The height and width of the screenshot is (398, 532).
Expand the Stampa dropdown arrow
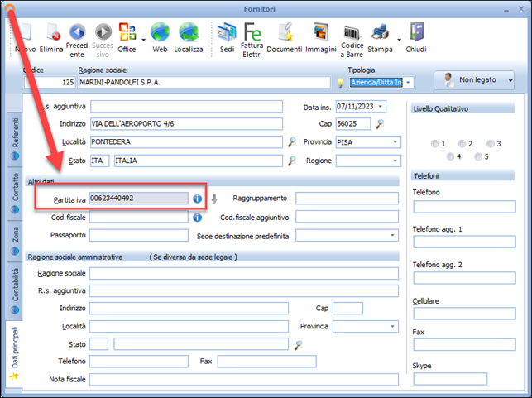point(400,40)
